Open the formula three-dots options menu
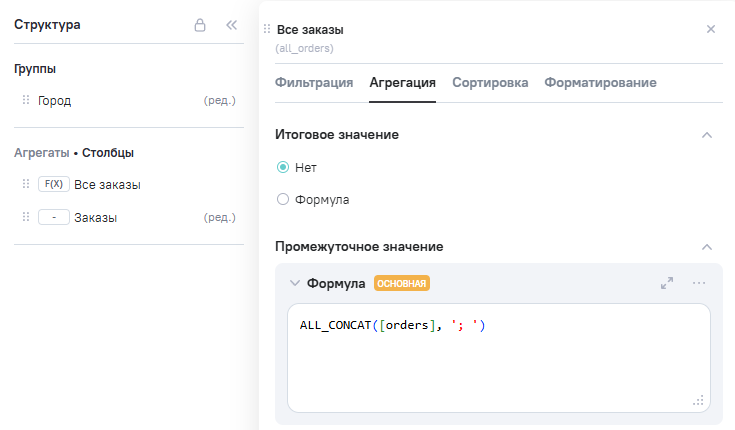The image size is (735, 430). pos(699,283)
